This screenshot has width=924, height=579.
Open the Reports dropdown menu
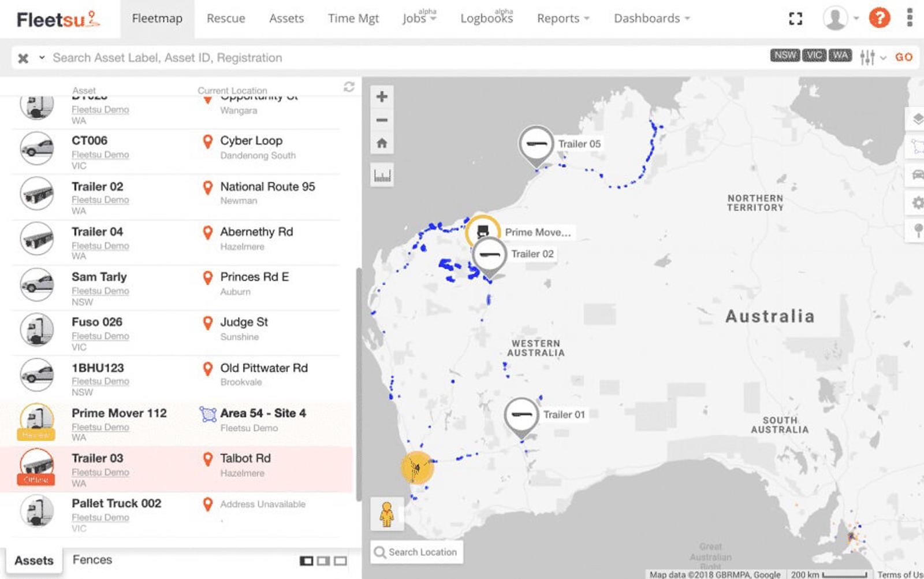[563, 18]
